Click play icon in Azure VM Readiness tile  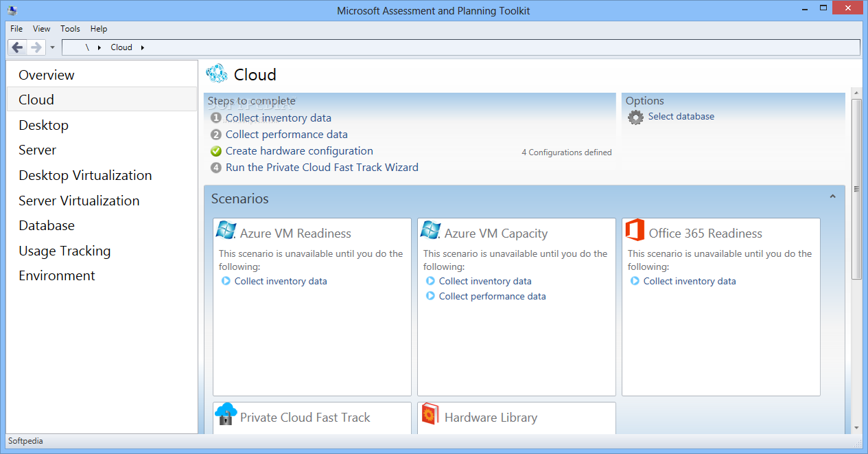point(226,281)
